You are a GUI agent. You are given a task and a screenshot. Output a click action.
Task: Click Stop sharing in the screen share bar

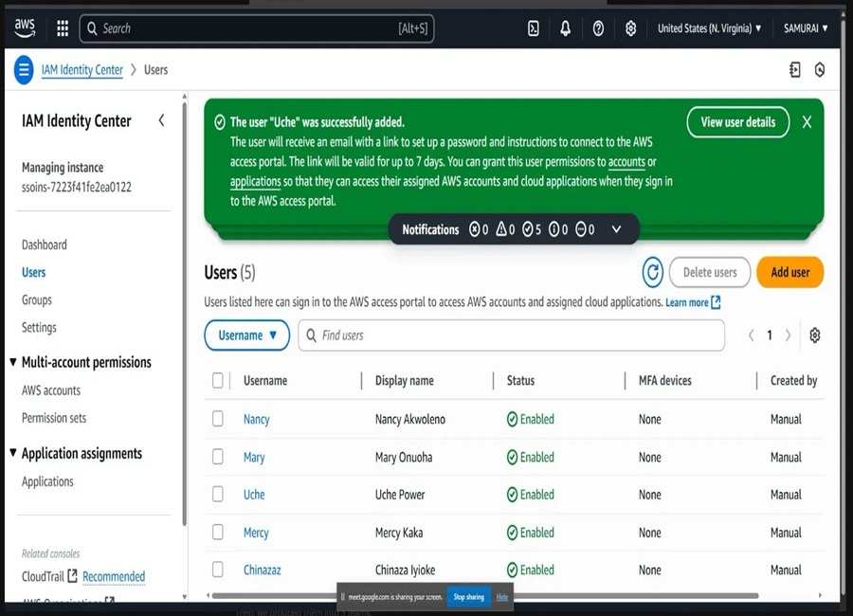(469, 597)
